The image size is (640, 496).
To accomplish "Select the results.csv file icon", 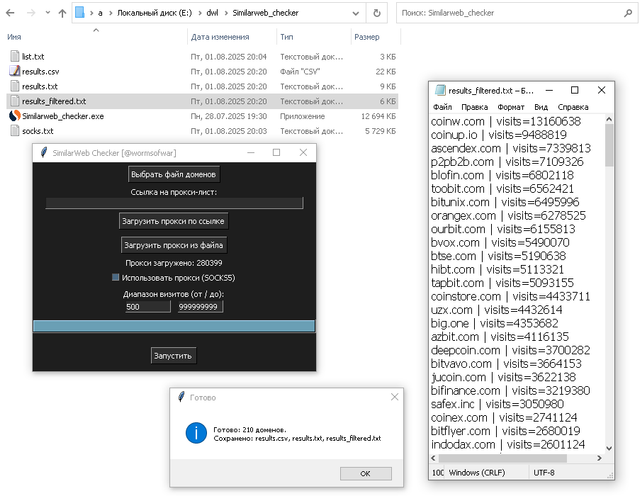I will pyautogui.click(x=15, y=71).
